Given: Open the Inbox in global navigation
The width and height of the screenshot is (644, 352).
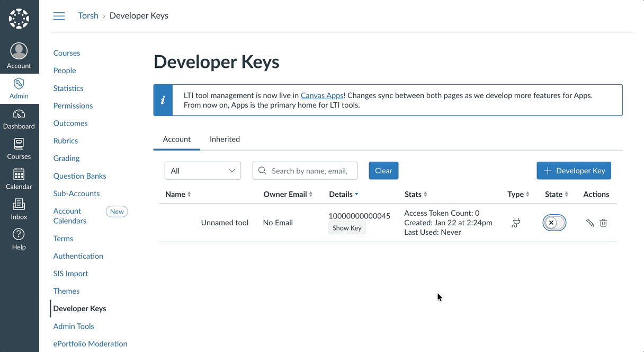Looking at the screenshot, I should point(19,209).
